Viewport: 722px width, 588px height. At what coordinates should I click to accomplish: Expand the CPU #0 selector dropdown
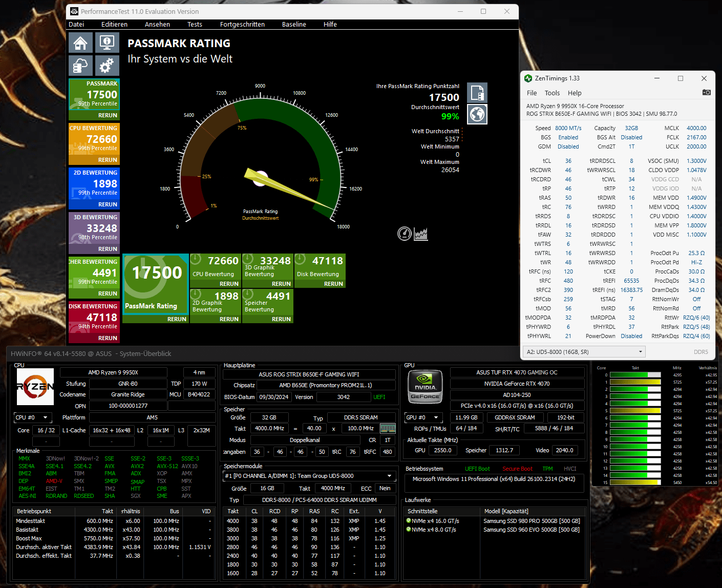[33, 417]
